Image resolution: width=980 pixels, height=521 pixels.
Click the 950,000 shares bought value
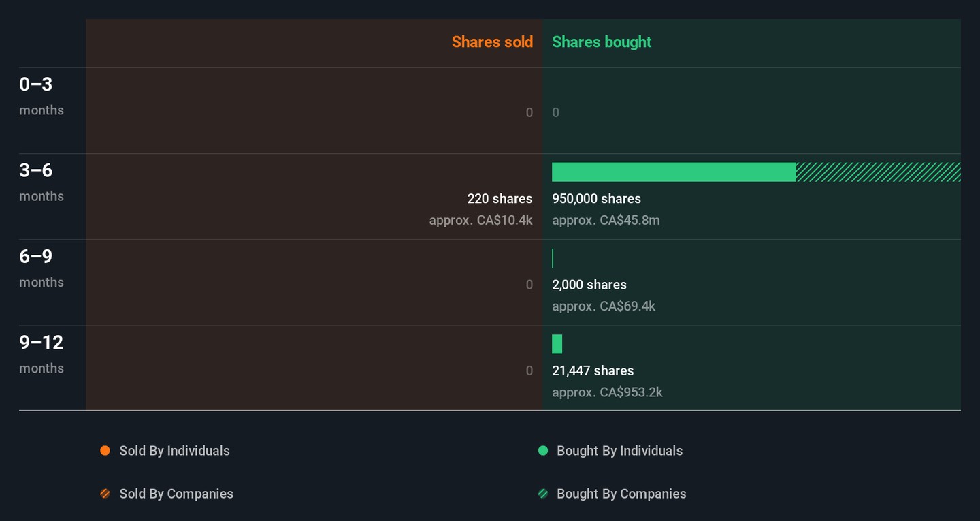(x=596, y=199)
